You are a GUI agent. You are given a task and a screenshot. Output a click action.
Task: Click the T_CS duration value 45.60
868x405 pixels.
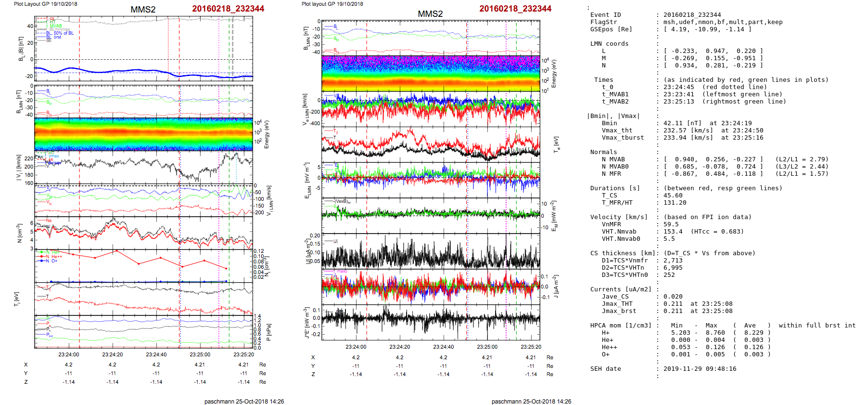tap(673, 196)
